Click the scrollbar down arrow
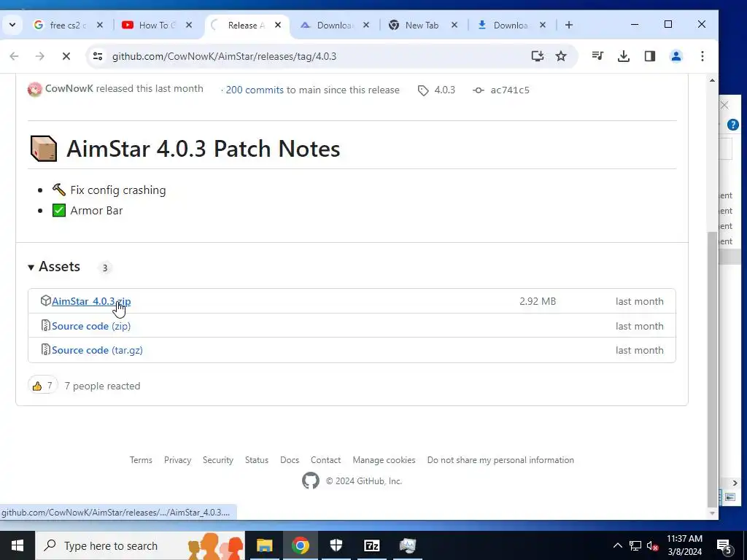Image resolution: width=747 pixels, height=560 pixels. (x=712, y=513)
